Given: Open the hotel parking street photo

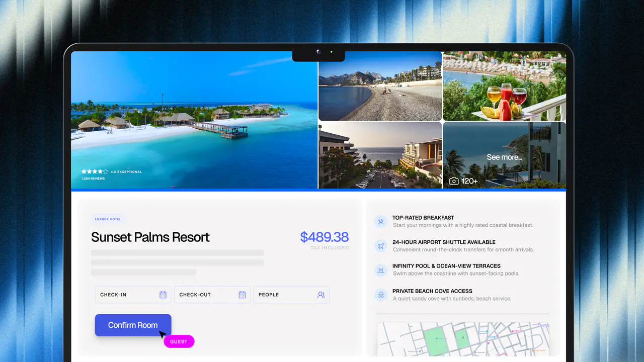Looking at the screenshot, I should tap(380, 155).
